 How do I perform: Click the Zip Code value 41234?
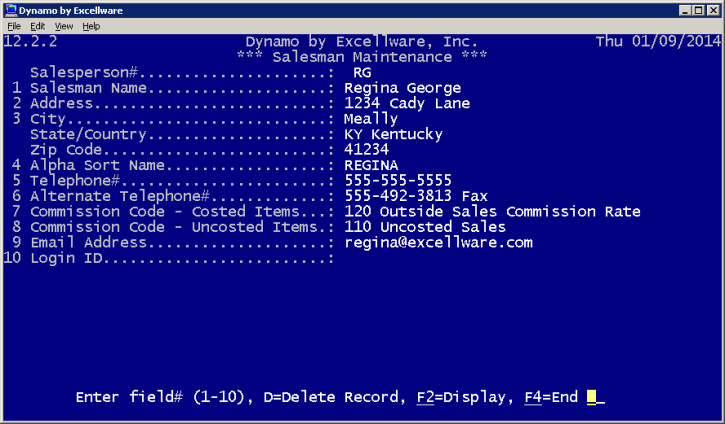tap(366, 149)
